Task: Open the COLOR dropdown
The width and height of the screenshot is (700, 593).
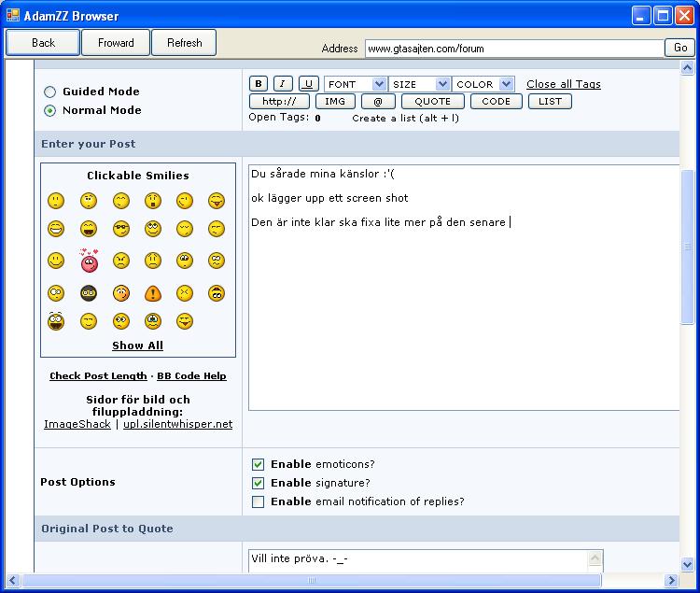Action: [483, 84]
